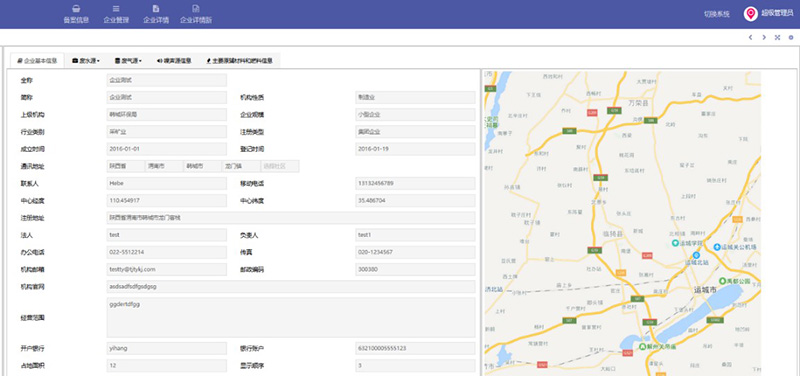Switch to the 噪声源信息 tab
Image resolution: width=800 pixels, height=376 pixels.
pyautogui.click(x=174, y=61)
